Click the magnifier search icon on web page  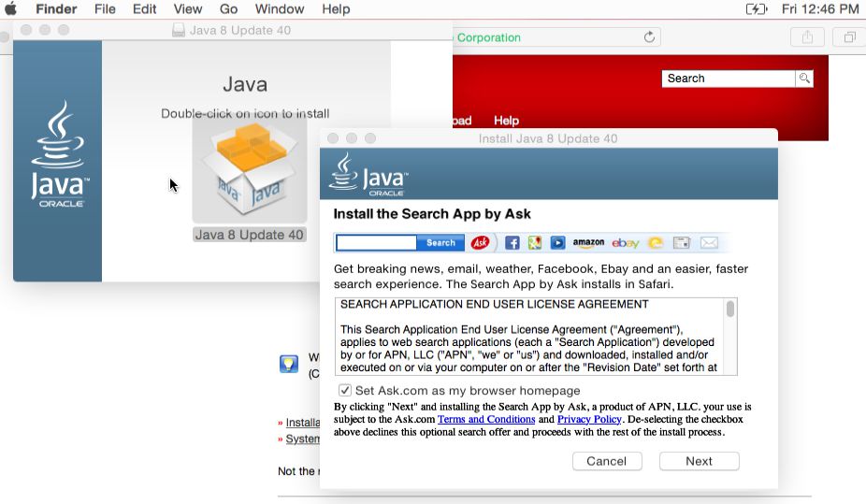click(804, 79)
